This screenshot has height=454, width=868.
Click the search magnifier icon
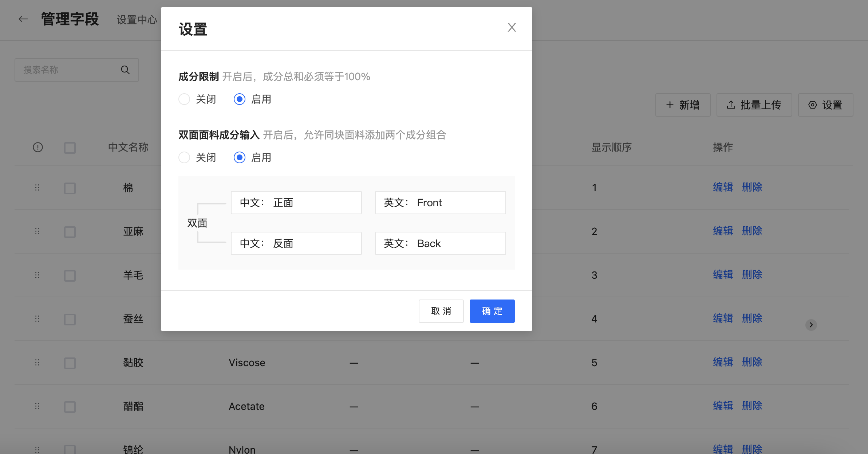(125, 70)
